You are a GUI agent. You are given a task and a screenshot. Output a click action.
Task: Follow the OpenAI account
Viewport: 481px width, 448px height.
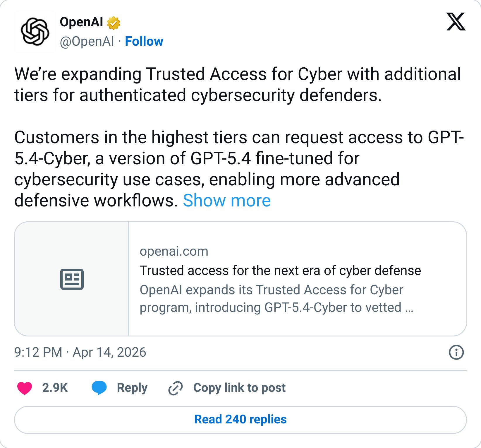pos(144,41)
